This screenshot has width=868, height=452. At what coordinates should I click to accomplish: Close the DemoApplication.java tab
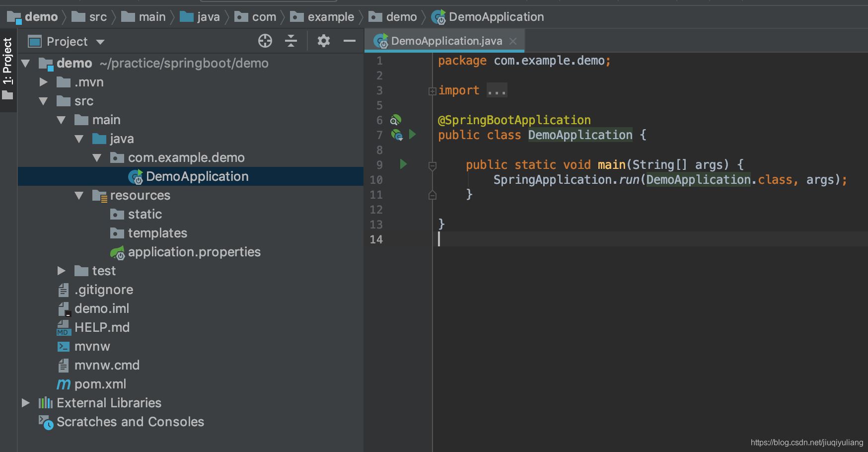(513, 41)
